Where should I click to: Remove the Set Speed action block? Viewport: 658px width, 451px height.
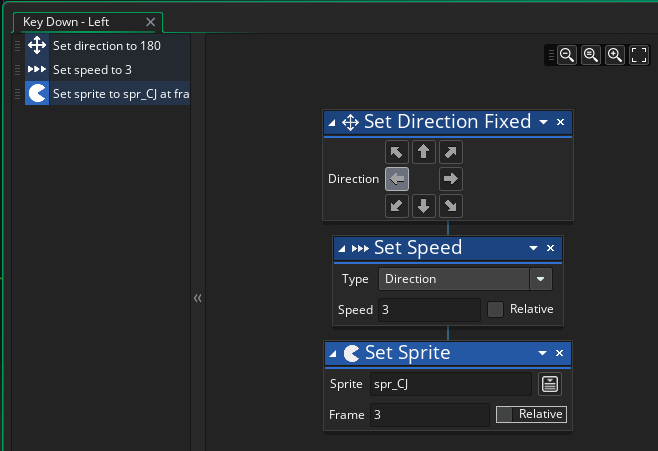coord(550,248)
